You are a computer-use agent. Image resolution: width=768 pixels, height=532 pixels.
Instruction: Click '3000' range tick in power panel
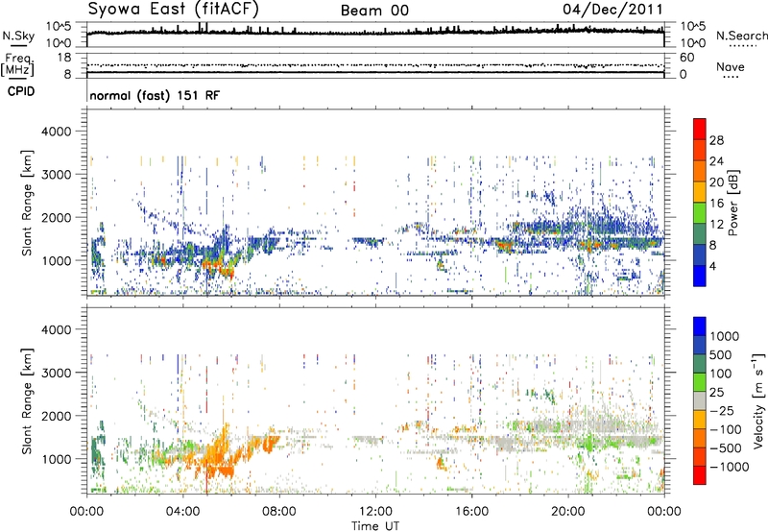click(x=56, y=175)
